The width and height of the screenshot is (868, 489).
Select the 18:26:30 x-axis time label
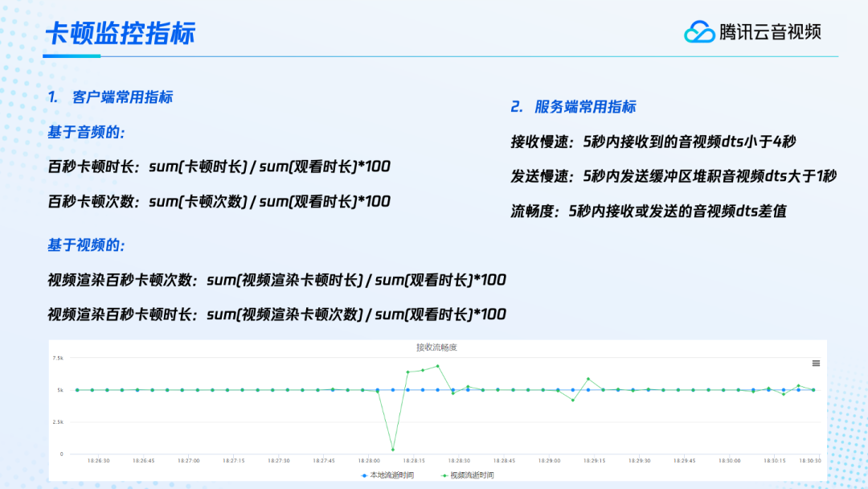tap(98, 461)
